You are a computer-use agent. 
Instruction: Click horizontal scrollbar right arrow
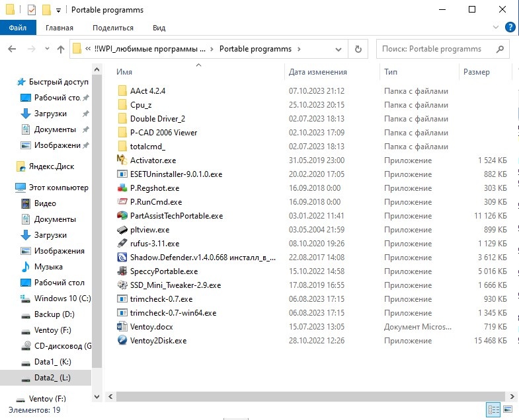[512, 396]
